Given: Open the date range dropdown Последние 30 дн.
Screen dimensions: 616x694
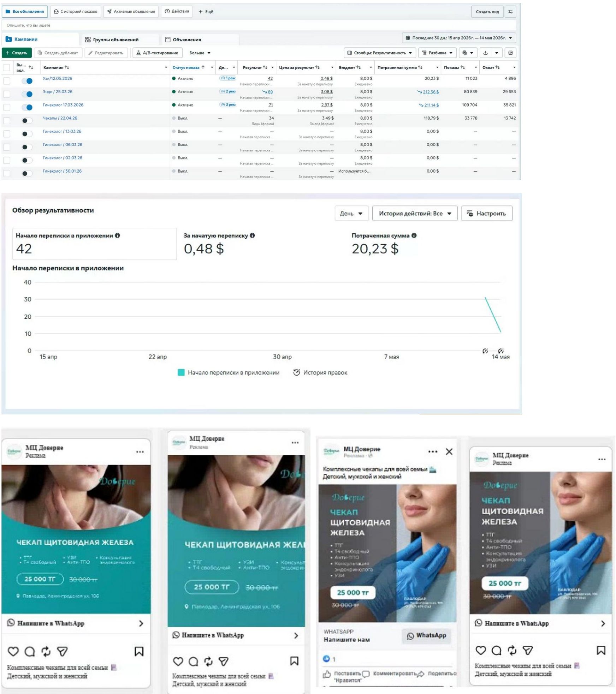Looking at the screenshot, I should click(x=459, y=38).
